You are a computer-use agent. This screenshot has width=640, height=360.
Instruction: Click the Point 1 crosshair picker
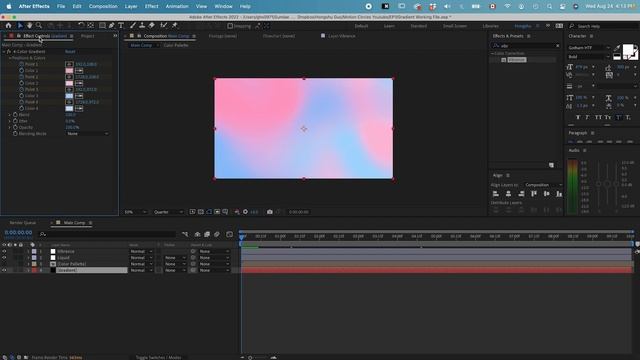point(69,64)
